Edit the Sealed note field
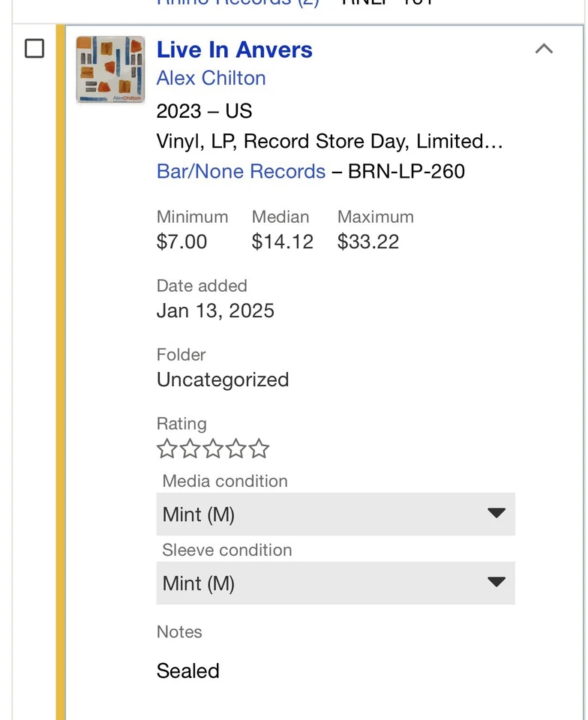The width and height of the screenshot is (588, 720). point(188,670)
